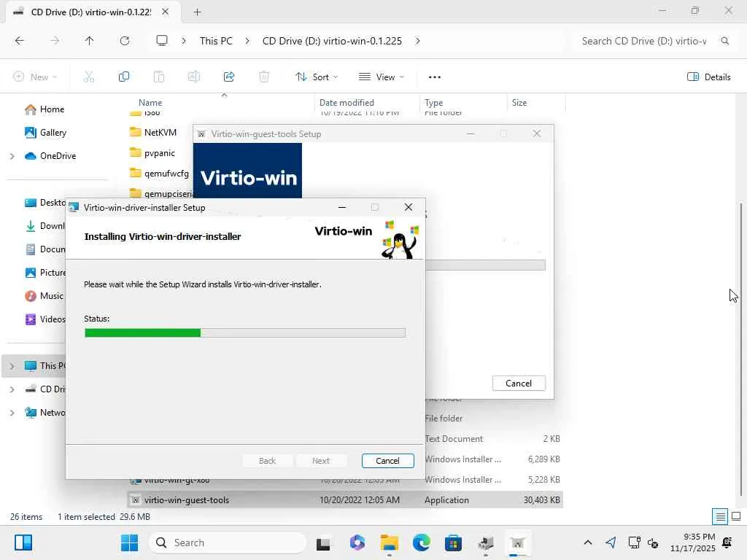Select the pvpanic folder

(152, 153)
